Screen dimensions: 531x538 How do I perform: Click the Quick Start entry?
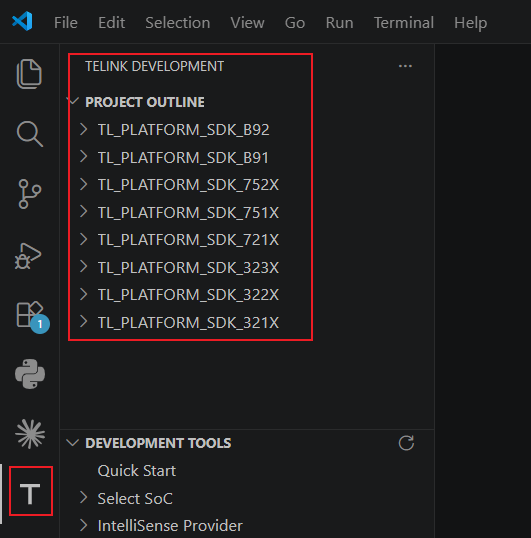click(x=137, y=470)
